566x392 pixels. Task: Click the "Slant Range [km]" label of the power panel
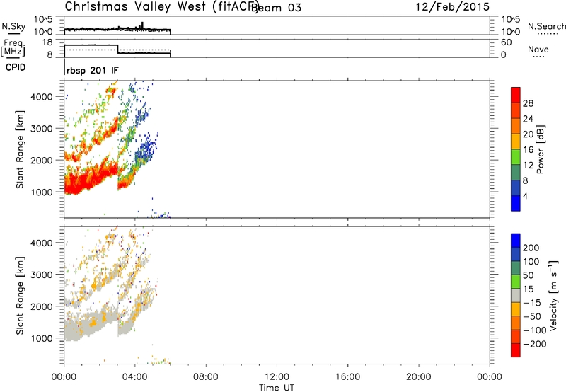(x=20, y=149)
